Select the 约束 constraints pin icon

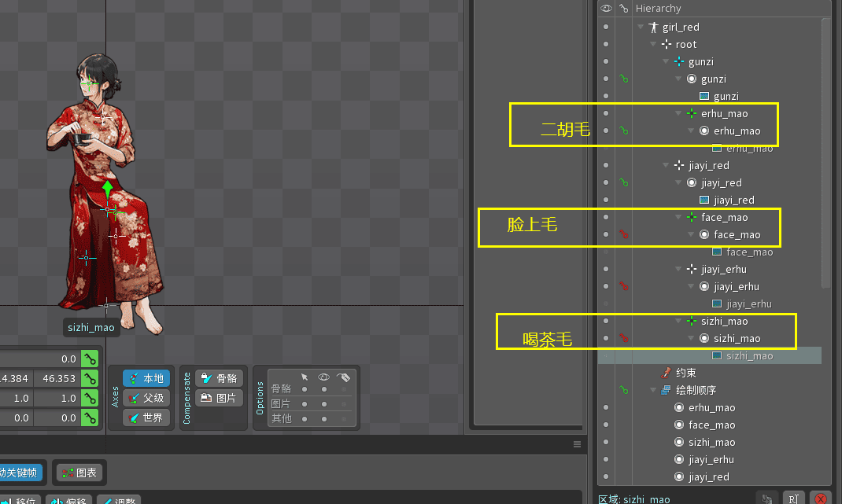[x=666, y=373]
